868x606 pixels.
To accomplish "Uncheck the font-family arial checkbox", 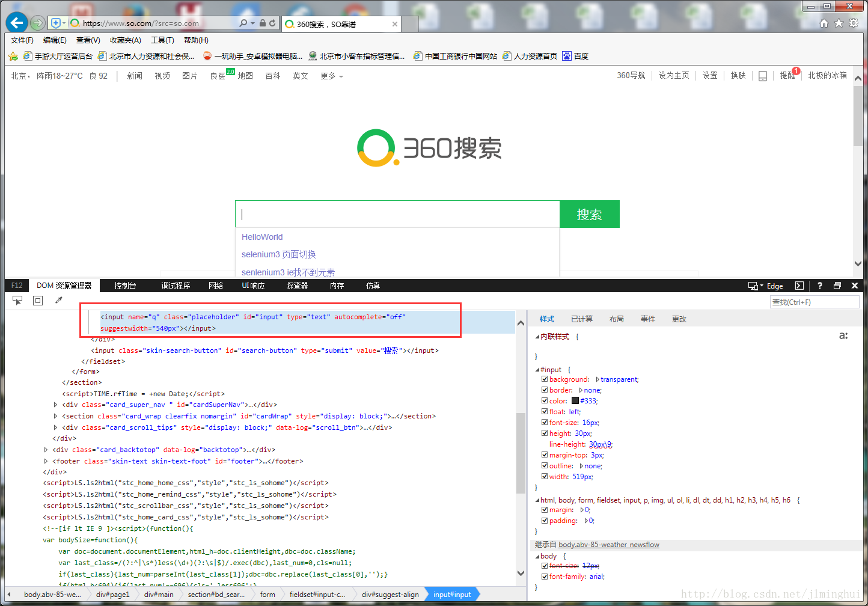I will coord(545,577).
